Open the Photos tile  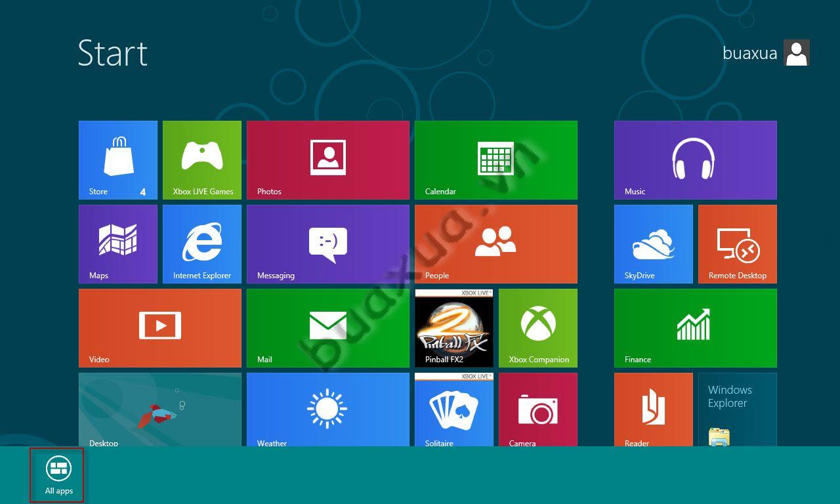(328, 160)
